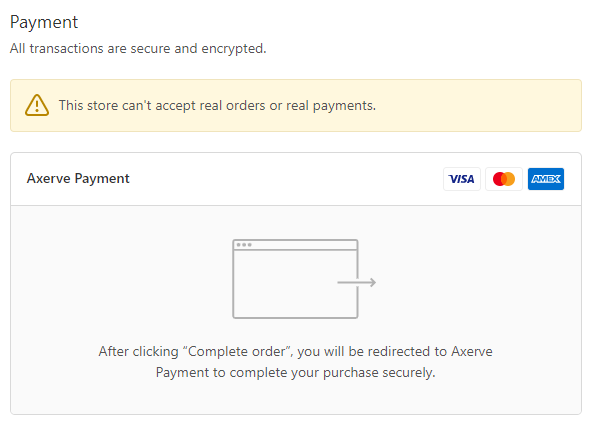Click the blue AMEX card icon

coord(546,179)
